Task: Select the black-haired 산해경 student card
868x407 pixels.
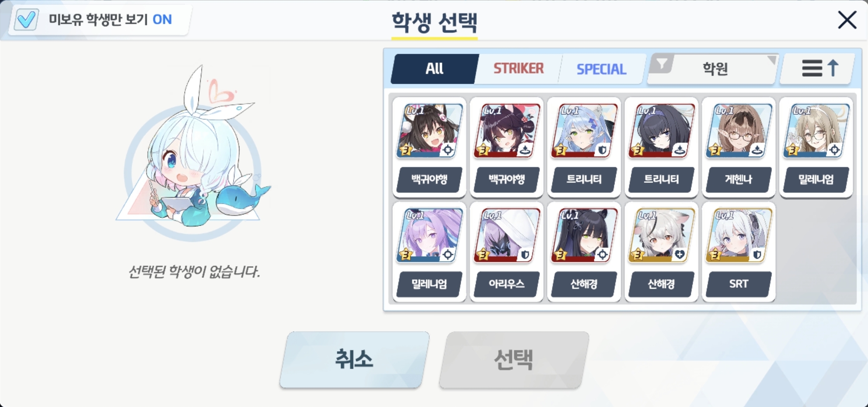Action: click(x=584, y=252)
